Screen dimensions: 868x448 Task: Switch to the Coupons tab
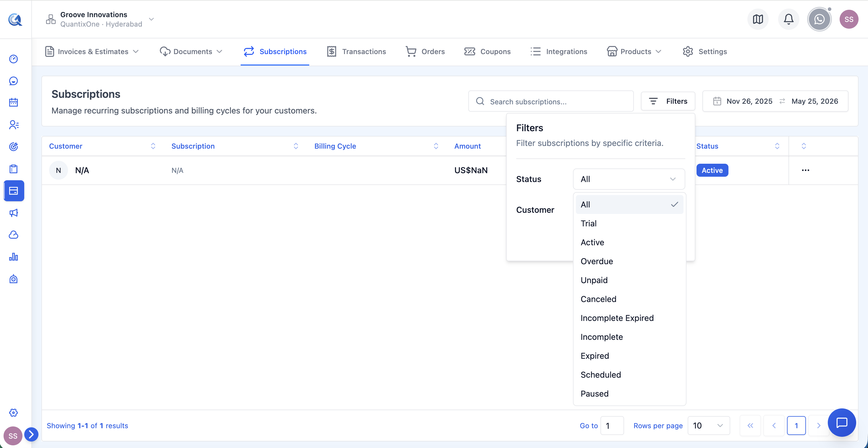[487, 51]
